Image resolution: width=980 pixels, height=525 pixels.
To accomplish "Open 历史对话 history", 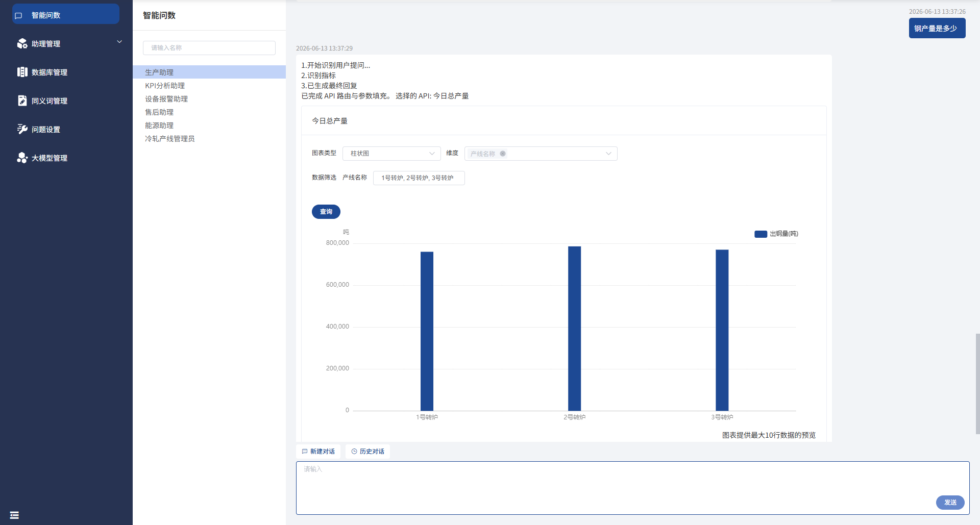I will [367, 452].
